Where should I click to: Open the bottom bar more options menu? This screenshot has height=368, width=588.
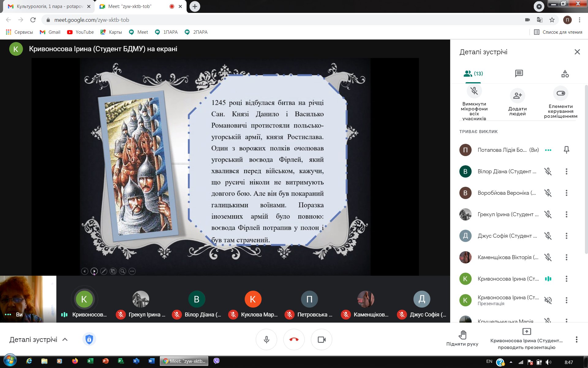(x=577, y=339)
